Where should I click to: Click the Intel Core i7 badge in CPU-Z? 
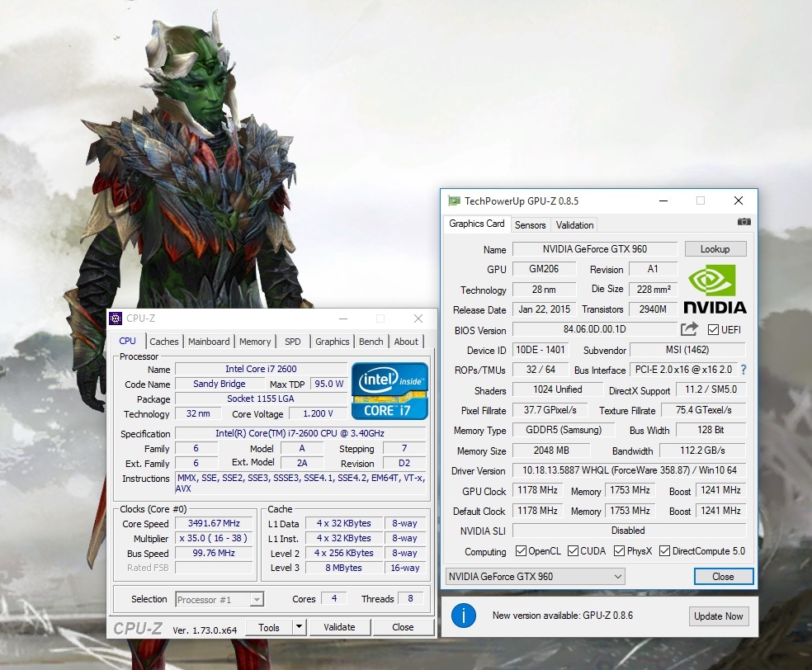click(x=389, y=390)
